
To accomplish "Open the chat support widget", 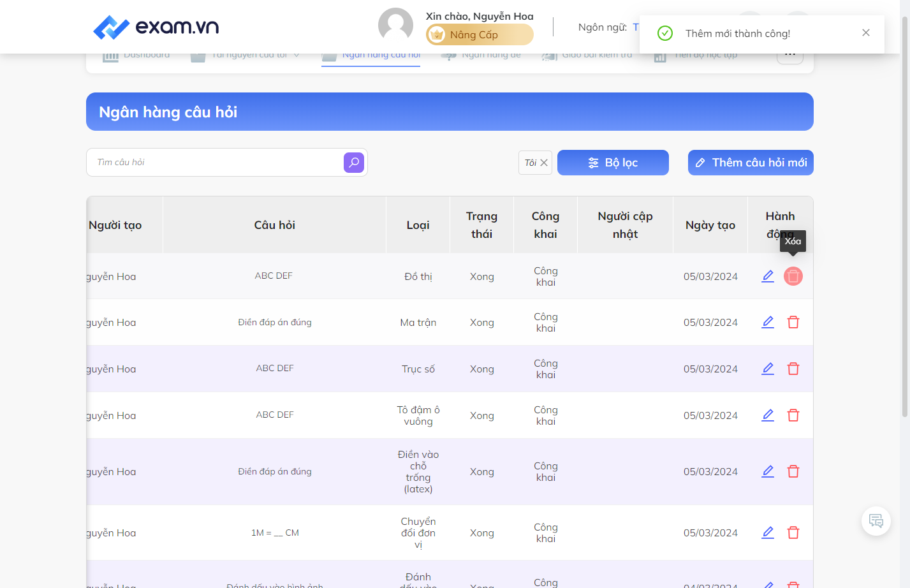I will tap(876, 521).
